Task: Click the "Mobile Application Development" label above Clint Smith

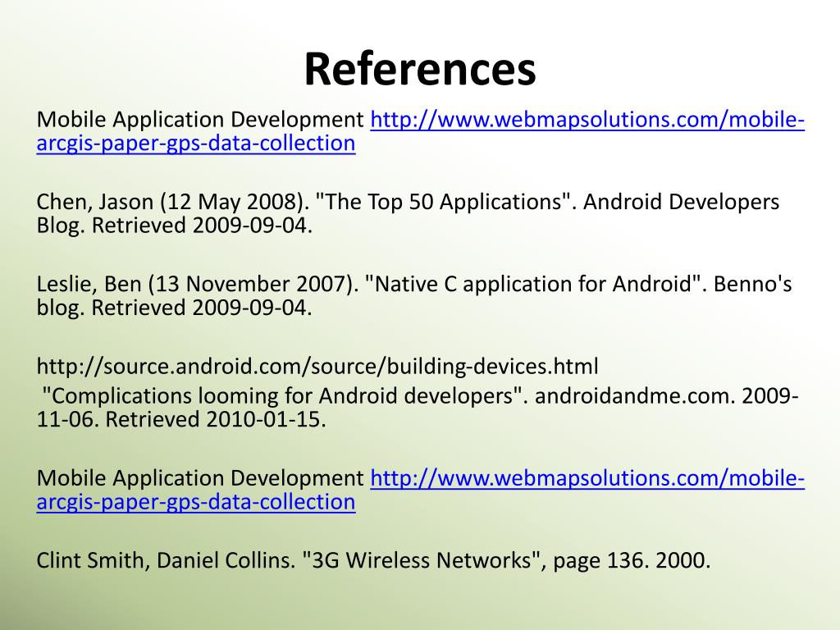Action: 200,478
